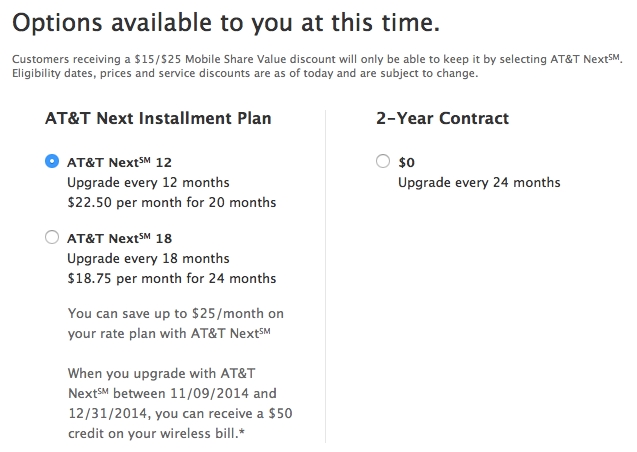Click the "AT&T Next Installment Plan" heading
Viewport: 637px width, 452px height.
point(158,118)
